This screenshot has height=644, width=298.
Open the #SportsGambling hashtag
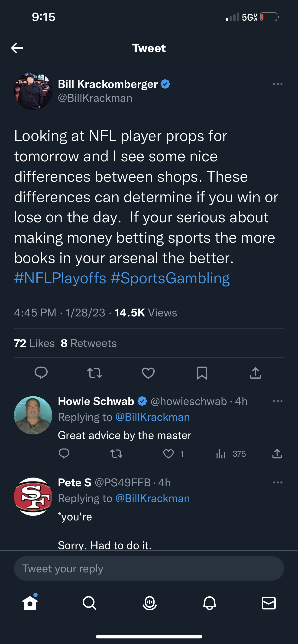170,278
